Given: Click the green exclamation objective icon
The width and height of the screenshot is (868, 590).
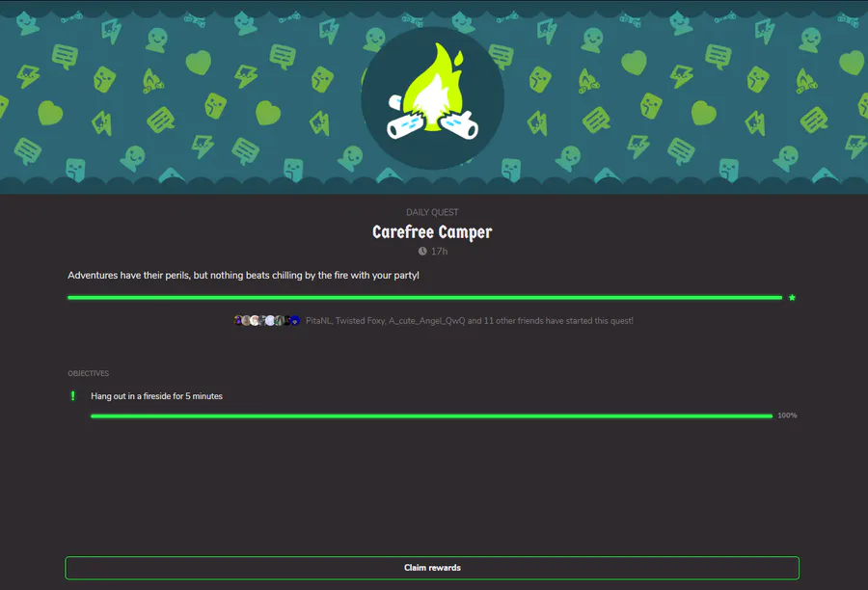Looking at the screenshot, I should click(x=73, y=395).
